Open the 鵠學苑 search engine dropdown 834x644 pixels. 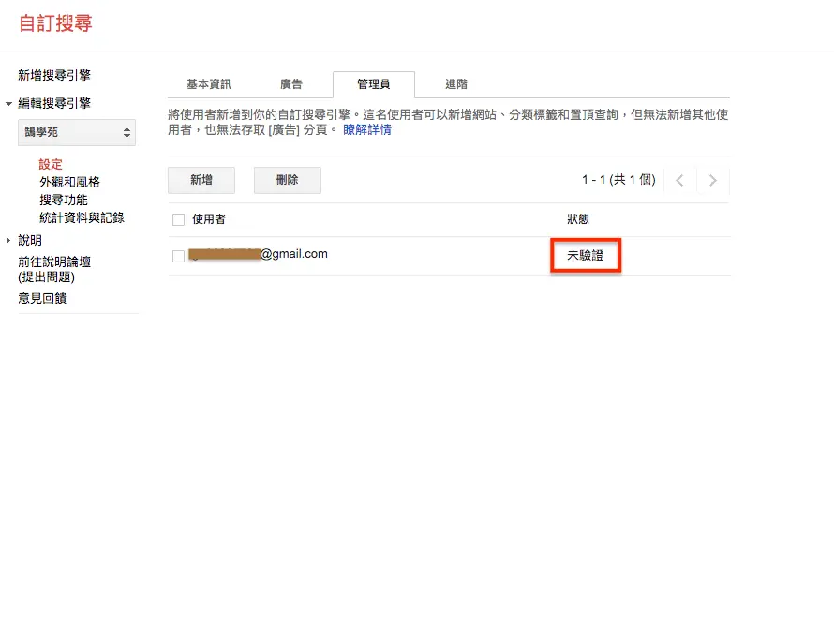[77, 132]
